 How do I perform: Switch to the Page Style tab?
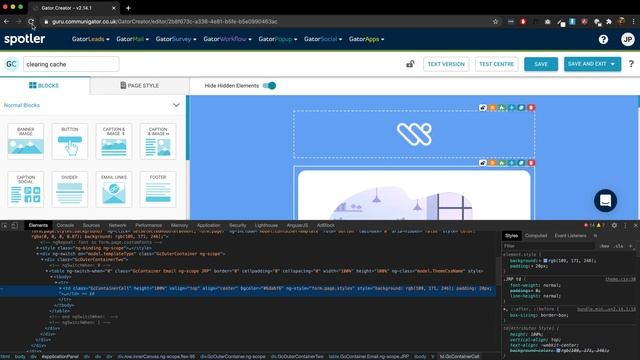140,86
